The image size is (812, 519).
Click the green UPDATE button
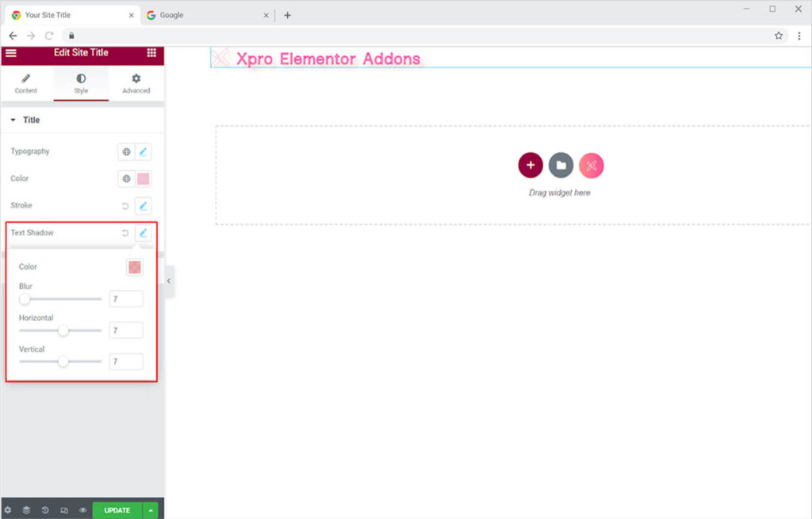click(117, 510)
